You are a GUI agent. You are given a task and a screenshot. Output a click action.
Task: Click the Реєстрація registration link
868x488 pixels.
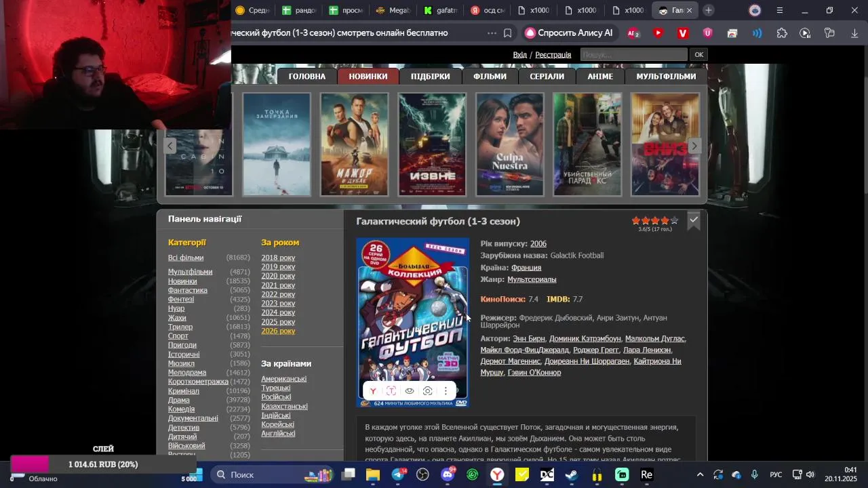pos(553,55)
